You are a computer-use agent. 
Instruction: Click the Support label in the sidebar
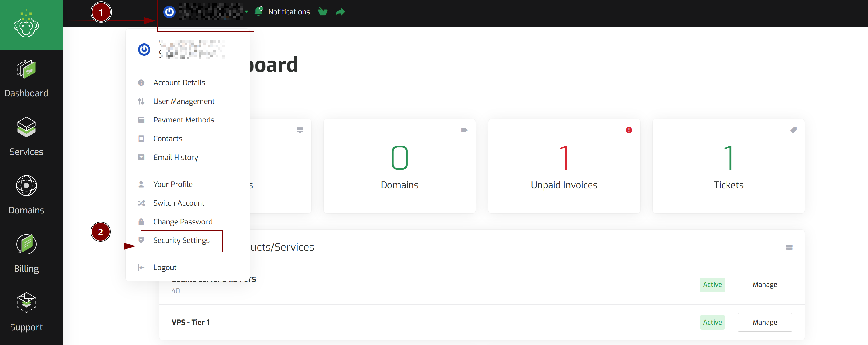tap(26, 327)
